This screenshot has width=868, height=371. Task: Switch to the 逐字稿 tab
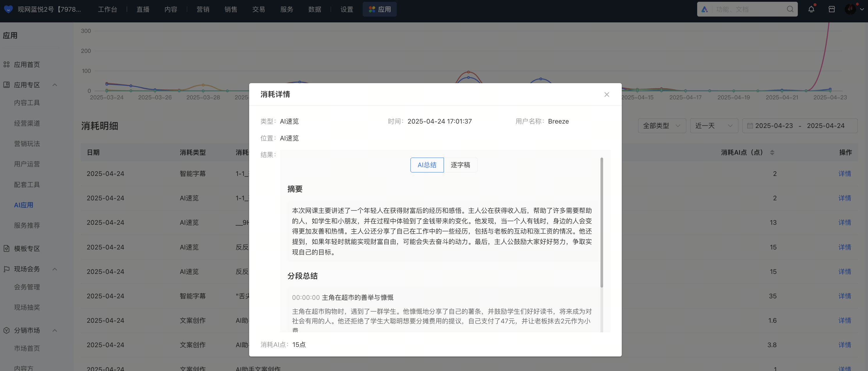click(460, 165)
